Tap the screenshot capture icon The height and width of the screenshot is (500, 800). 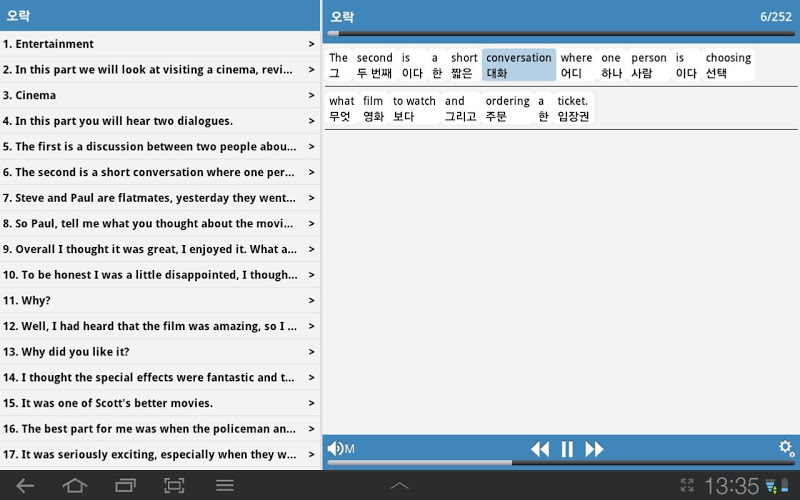[x=174, y=486]
